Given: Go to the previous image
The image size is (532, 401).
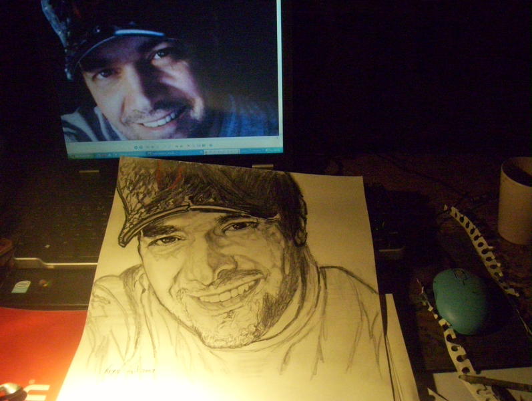Looking at the screenshot, I should 136,146.
